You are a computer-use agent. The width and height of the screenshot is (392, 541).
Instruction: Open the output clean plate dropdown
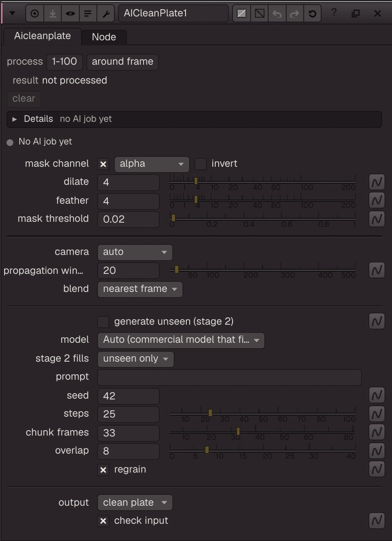point(135,503)
